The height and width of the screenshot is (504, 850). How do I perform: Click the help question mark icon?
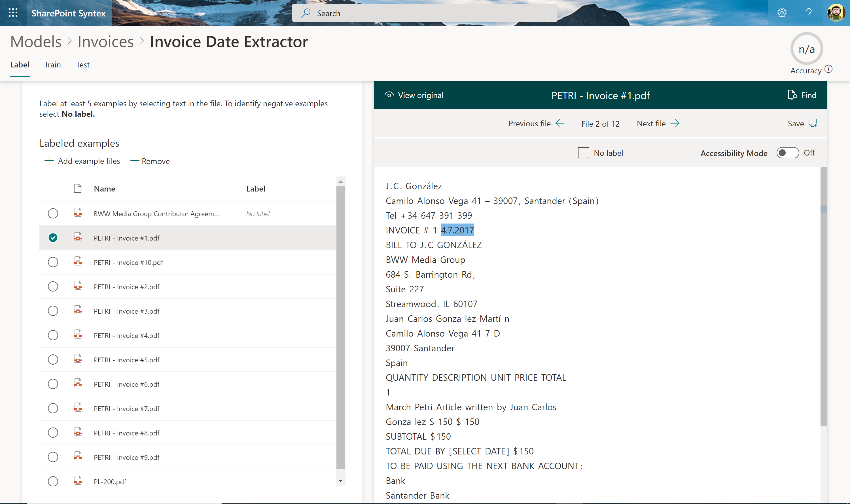(x=809, y=13)
